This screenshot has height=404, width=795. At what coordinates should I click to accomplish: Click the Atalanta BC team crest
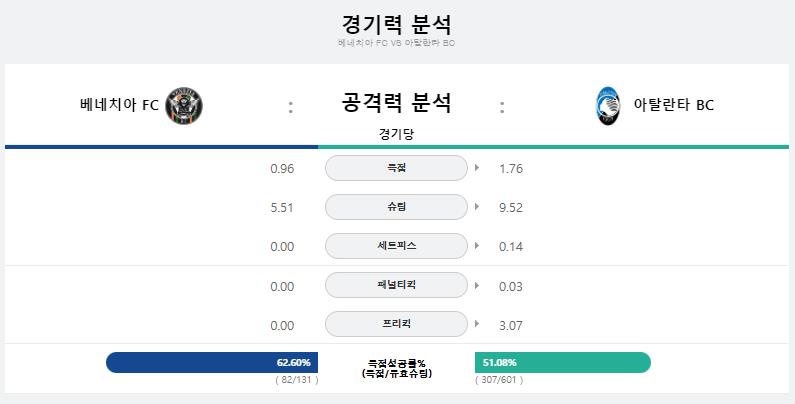coord(608,106)
